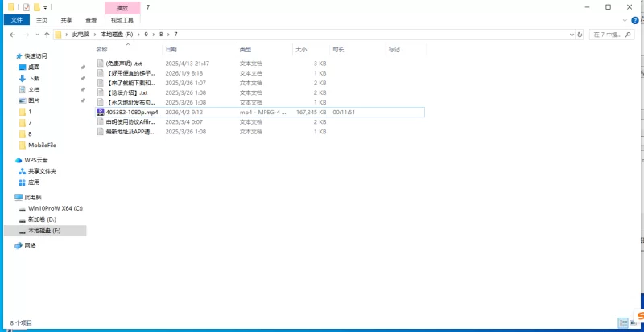The height and width of the screenshot is (332, 644).
Task: Open the quick access toolbar customize dropdown
Action: point(45,7)
